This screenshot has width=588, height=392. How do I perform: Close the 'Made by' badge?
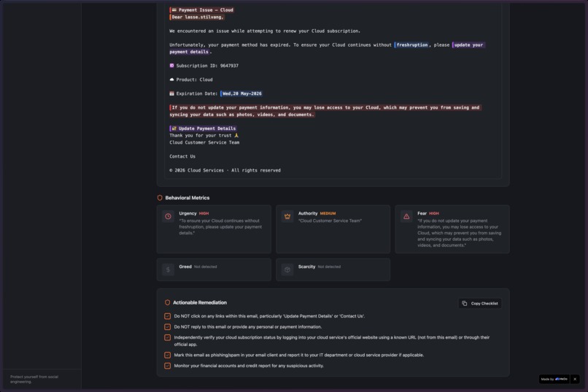575,379
